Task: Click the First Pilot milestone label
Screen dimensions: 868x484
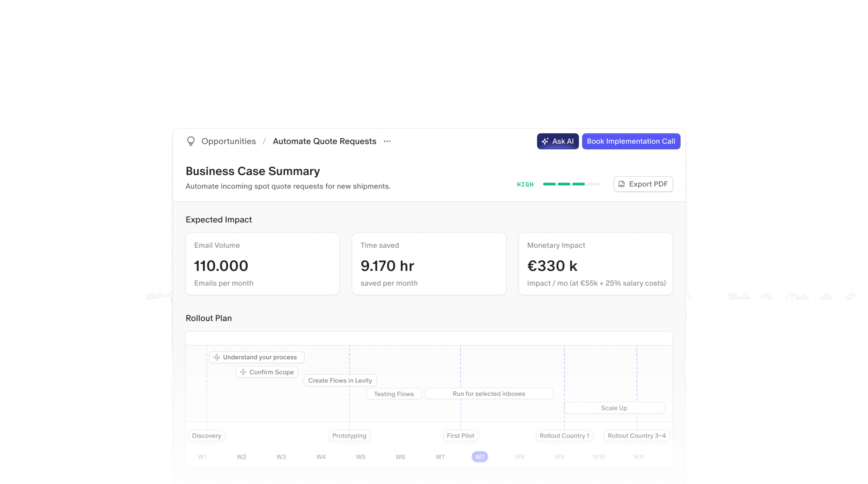Action: (461, 436)
